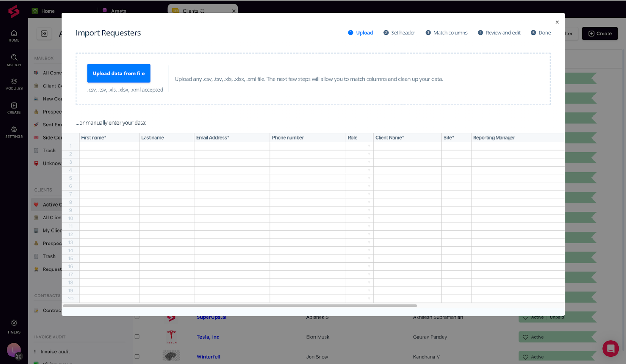The width and height of the screenshot is (626, 364).
Task: Switch to the Assets tab
Action: (115, 11)
